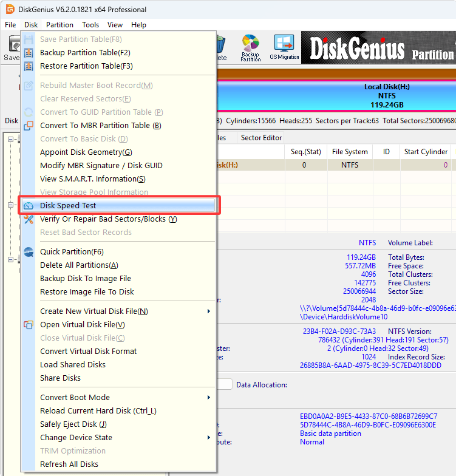Click the DiskGenius app logo icon
The image size is (456, 476).
10,9
